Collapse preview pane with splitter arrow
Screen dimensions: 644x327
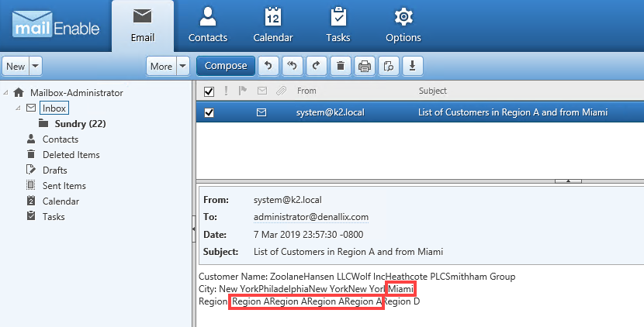click(x=569, y=181)
